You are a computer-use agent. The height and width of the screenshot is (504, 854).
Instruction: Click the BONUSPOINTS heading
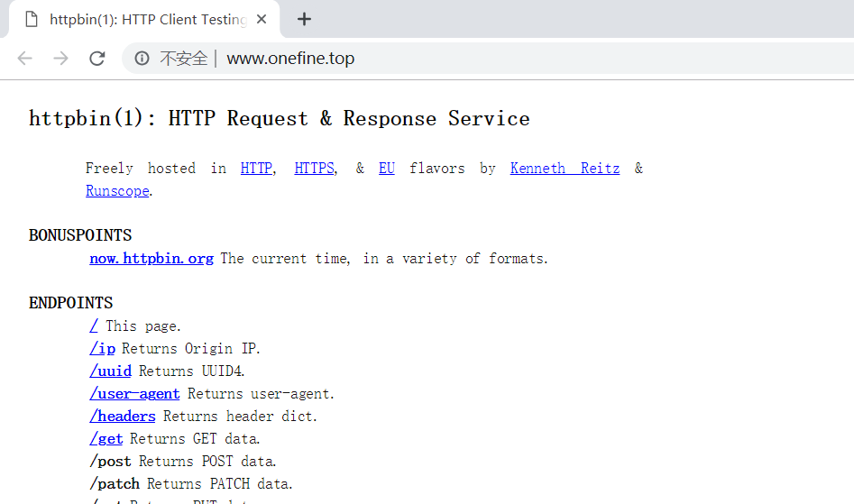click(x=80, y=235)
